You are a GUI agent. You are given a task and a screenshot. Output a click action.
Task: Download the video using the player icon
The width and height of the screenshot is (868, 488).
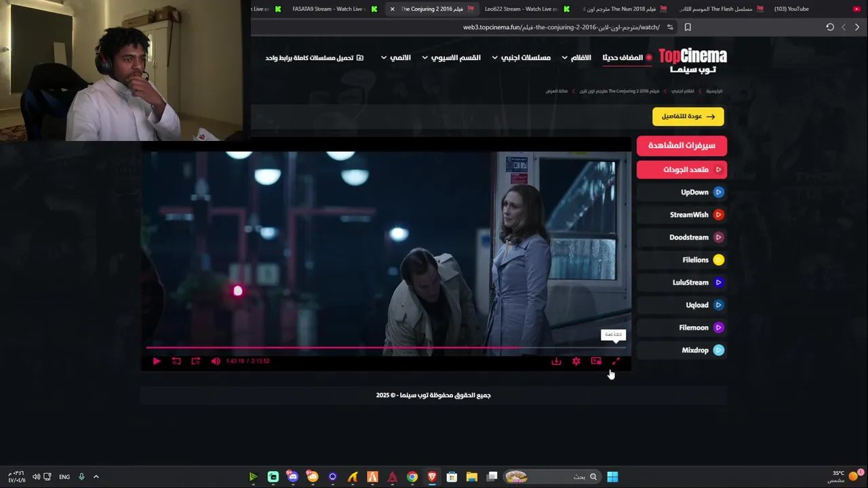point(556,361)
